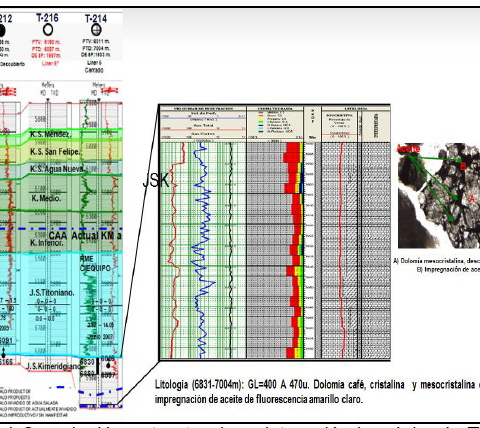Select the 'A) Dolomía mesocristalina' photo caption
Image resolution: width=480 pixels, height=428 pixels.
(x=436, y=261)
